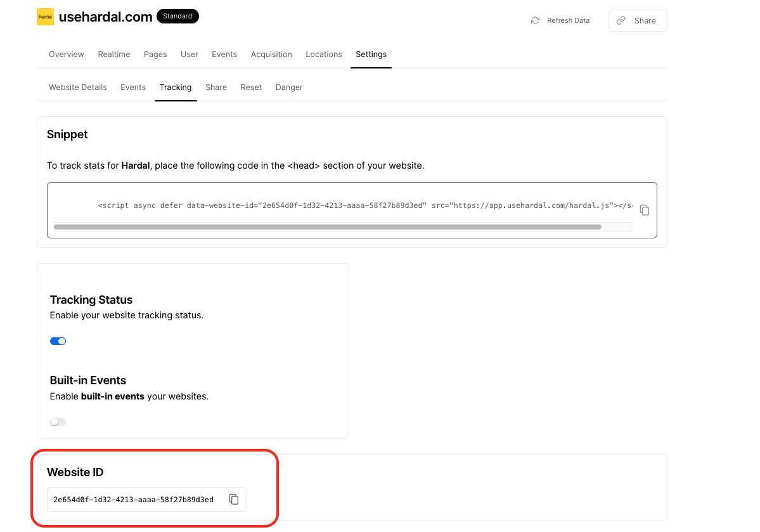Click 'Enable built-in events your websites.' text
The height and width of the screenshot is (532, 760).
(129, 396)
